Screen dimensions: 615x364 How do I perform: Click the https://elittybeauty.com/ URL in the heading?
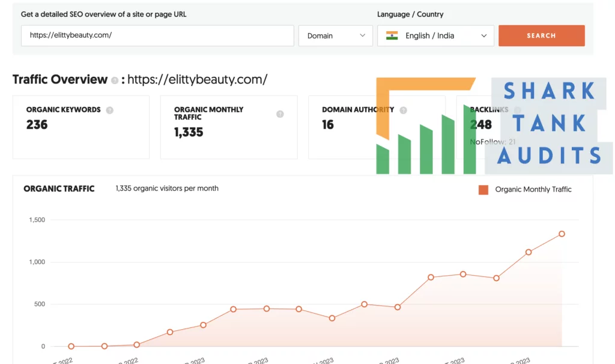pyautogui.click(x=197, y=80)
